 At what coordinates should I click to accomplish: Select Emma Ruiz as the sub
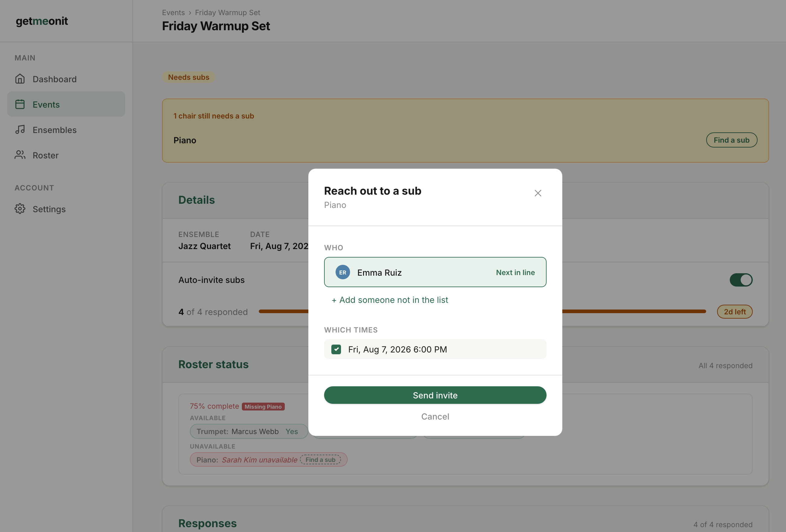point(435,272)
